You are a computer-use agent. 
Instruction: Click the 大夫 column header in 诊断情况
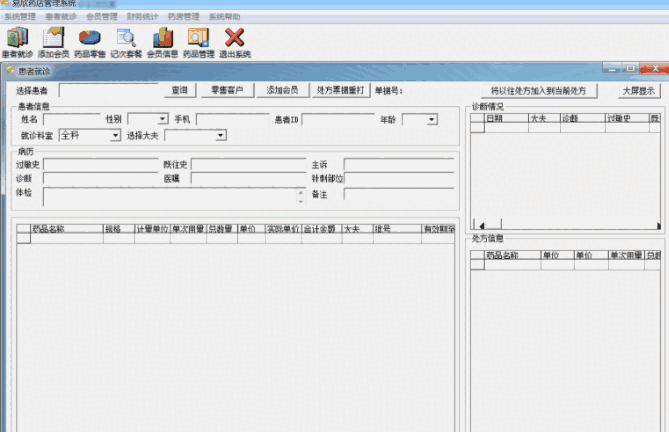pyautogui.click(x=544, y=118)
